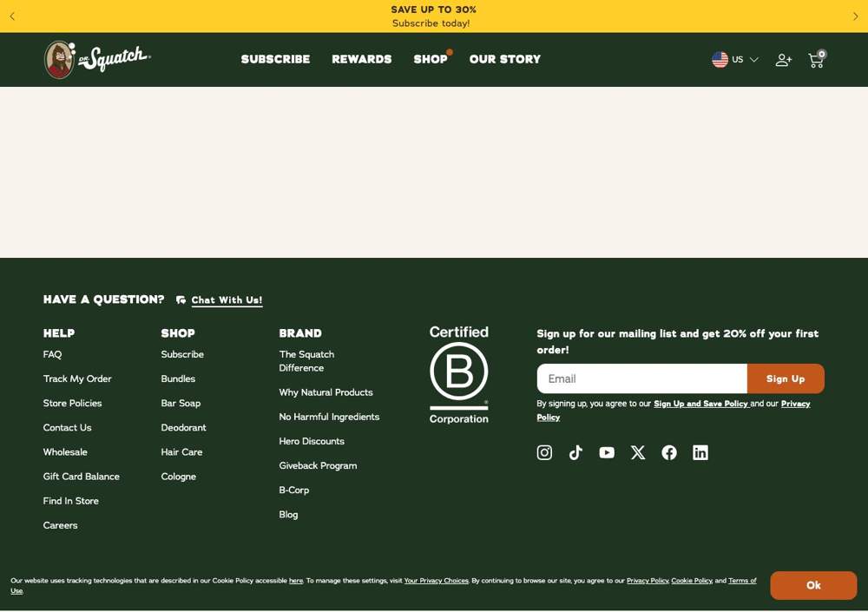
Task: Open the Facebook social icon
Action: [669, 452]
